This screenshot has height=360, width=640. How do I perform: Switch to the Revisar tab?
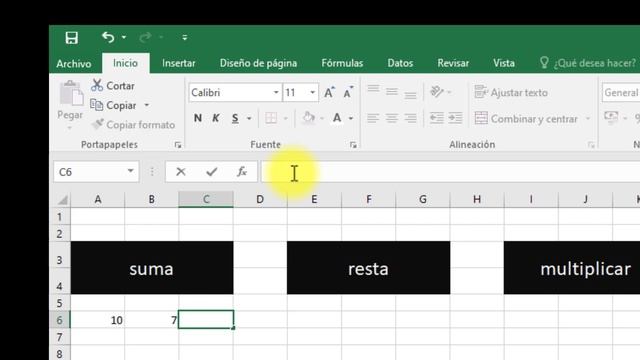pyautogui.click(x=453, y=63)
